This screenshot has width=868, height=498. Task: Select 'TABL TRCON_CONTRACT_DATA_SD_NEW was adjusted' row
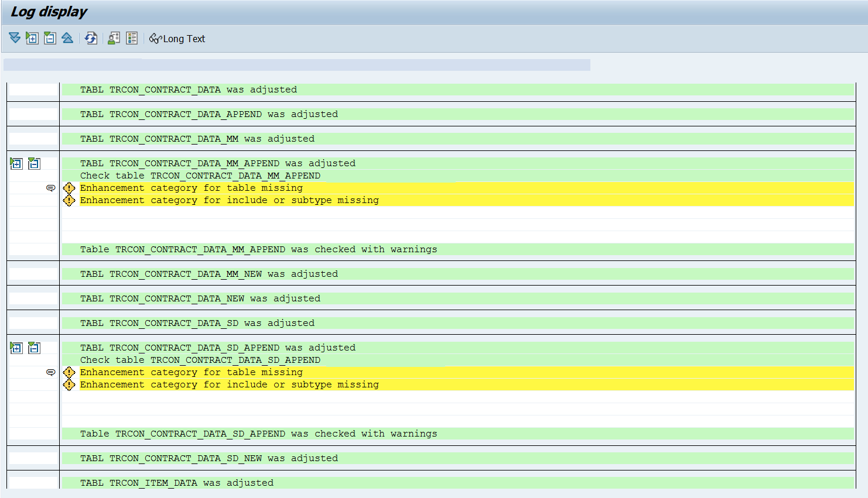457,458
